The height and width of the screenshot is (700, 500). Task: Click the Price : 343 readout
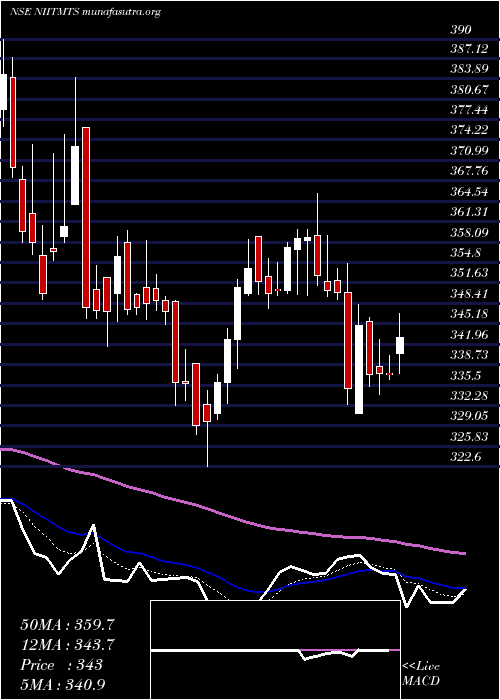click(x=62, y=665)
